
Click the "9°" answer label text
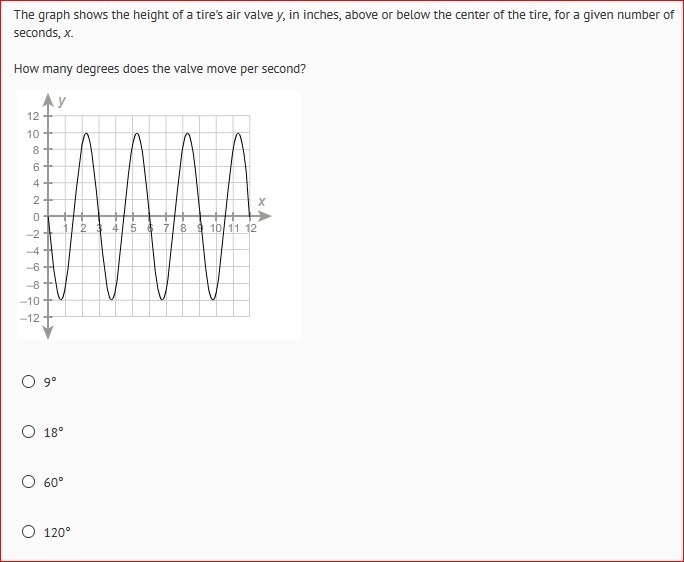point(50,382)
